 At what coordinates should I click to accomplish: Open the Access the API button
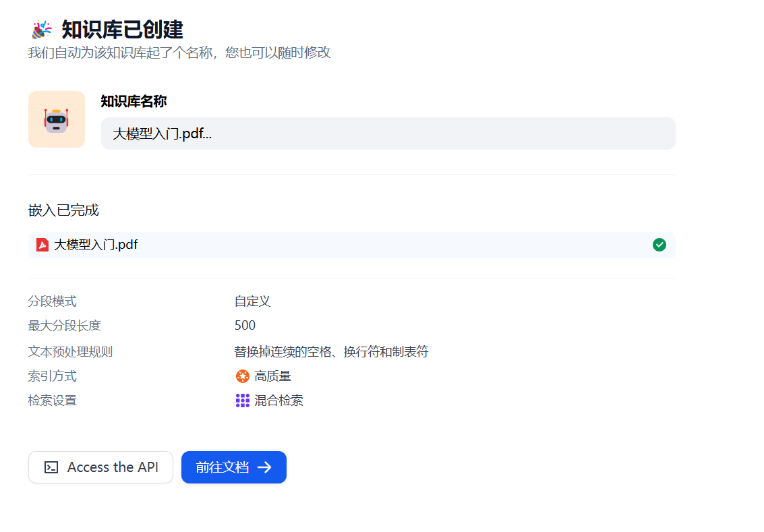(x=100, y=467)
